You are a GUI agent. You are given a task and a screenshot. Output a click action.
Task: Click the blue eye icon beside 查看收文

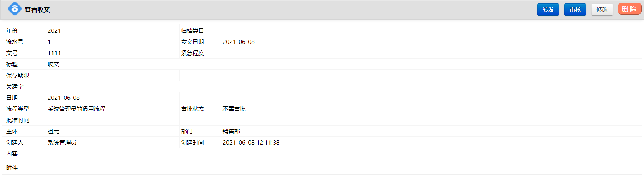pyautogui.click(x=15, y=8)
